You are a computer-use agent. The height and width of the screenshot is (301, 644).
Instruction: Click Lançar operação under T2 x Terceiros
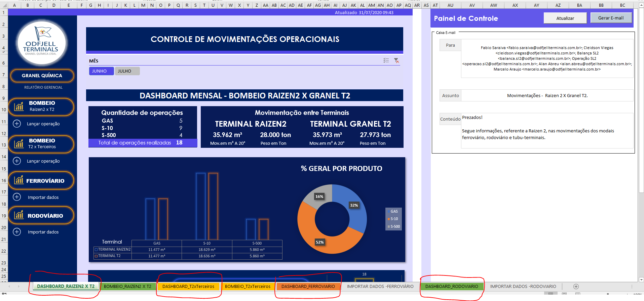point(43,161)
